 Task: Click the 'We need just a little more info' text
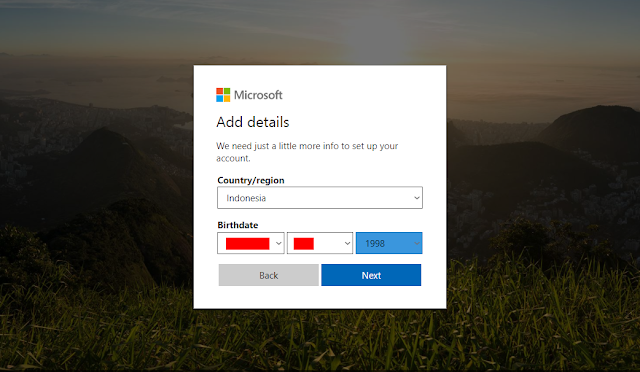pos(307,152)
